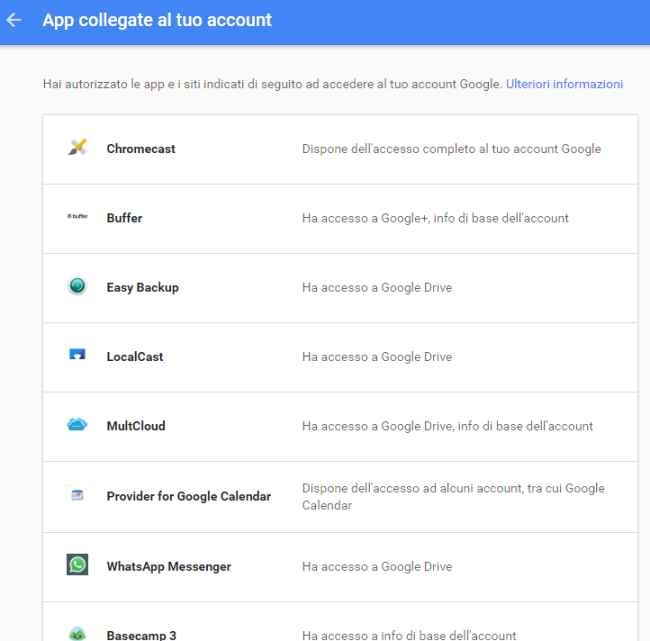Select the Basecamp 3 app name
Screen dimensions: 650x641
(141, 635)
